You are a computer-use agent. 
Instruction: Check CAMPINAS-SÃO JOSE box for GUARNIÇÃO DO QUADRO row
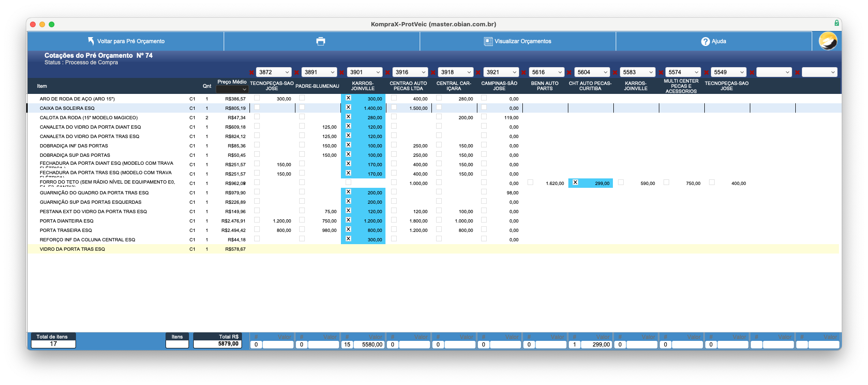tap(484, 192)
